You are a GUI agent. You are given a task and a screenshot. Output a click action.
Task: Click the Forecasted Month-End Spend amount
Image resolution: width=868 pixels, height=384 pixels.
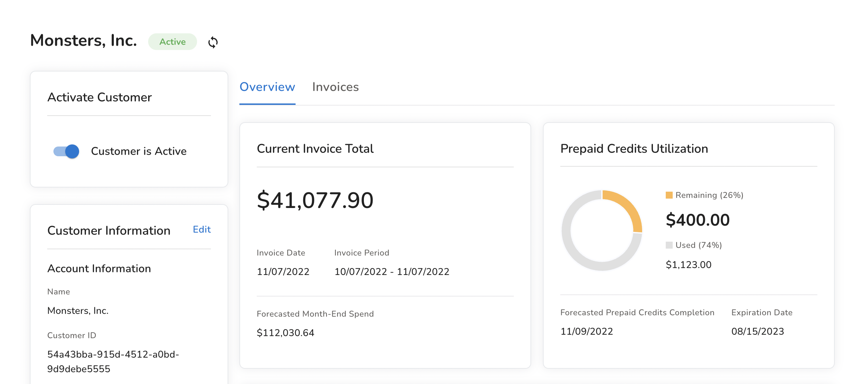tap(285, 333)
